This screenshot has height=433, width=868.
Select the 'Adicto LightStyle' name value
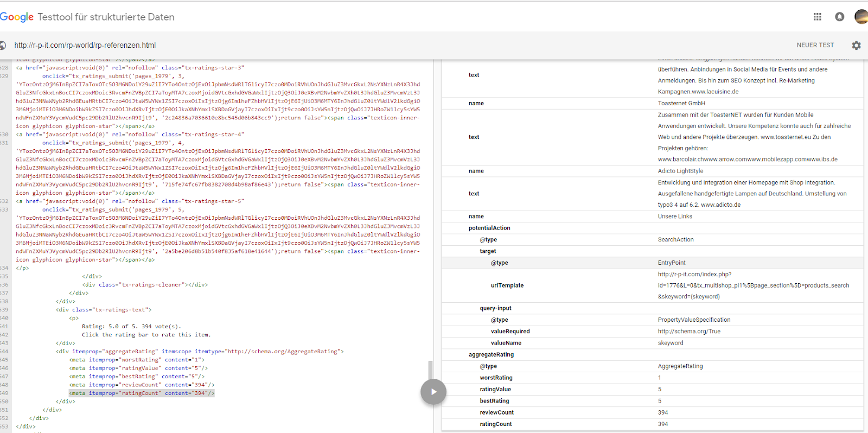click(680, 171)
